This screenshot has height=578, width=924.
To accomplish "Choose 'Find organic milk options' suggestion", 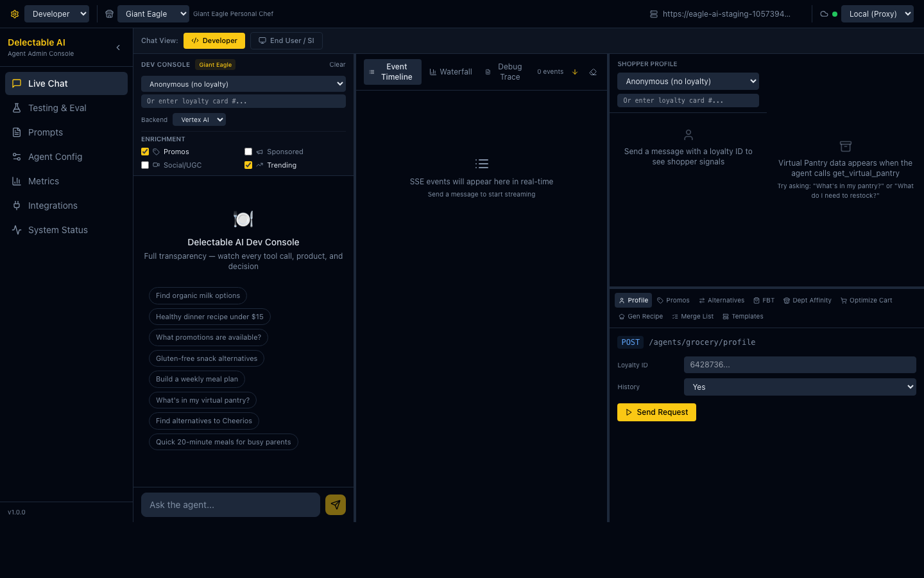I will (198, 296).
